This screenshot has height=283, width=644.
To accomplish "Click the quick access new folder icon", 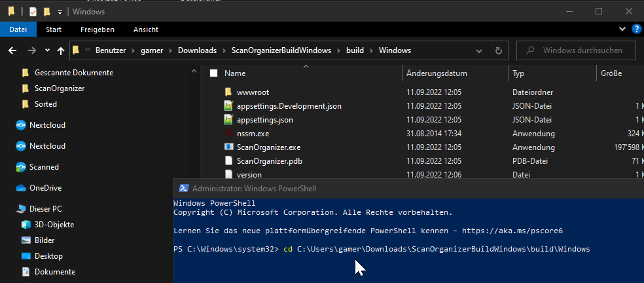I will coord(47,12).
